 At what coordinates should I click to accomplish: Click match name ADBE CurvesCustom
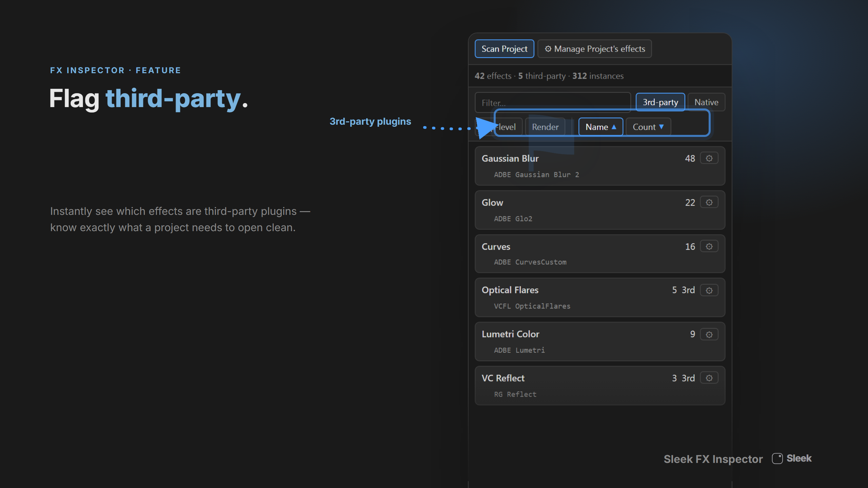point(530,262)
